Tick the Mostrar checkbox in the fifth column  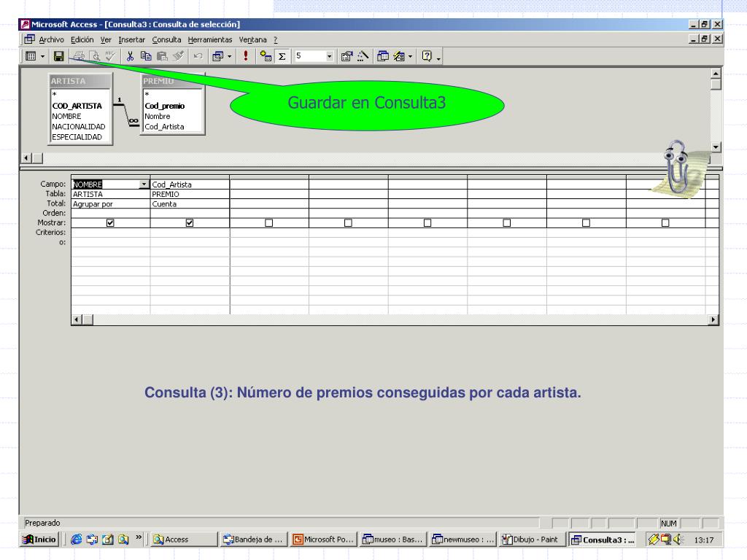tap(427, 222)
